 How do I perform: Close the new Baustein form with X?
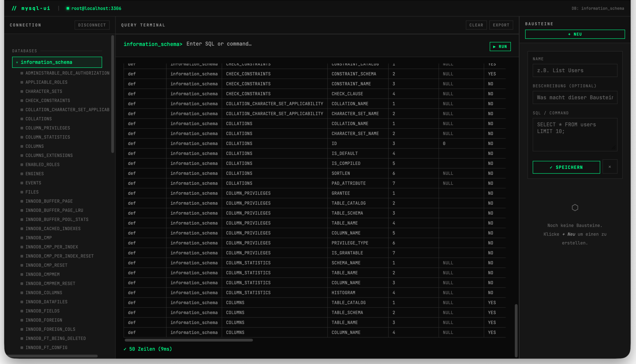pyautogui.click(x=609, y=167)
